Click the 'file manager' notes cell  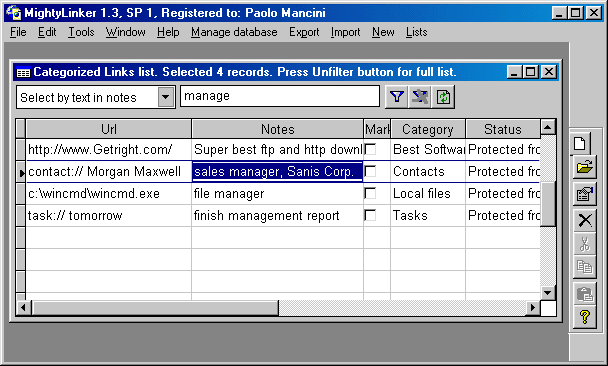click(278, 193)
